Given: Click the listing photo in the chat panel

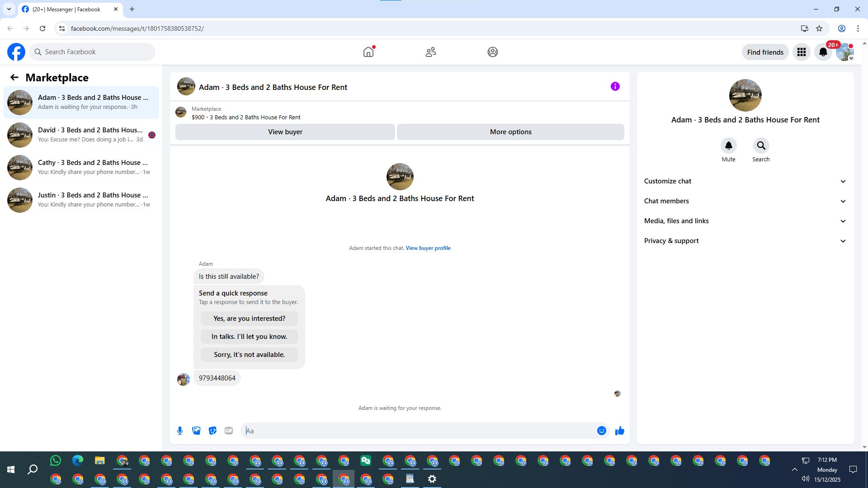Looking at the screenshot, I should coord(400,177).
